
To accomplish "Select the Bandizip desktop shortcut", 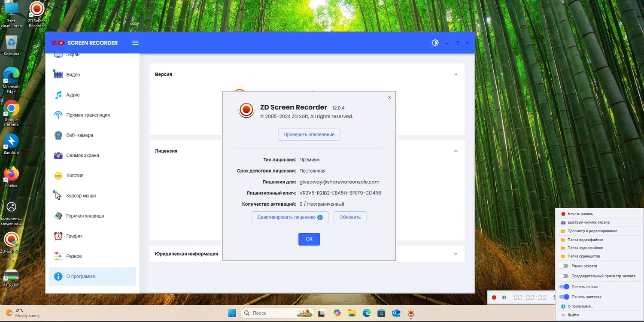I will click(x=11, y=144).
